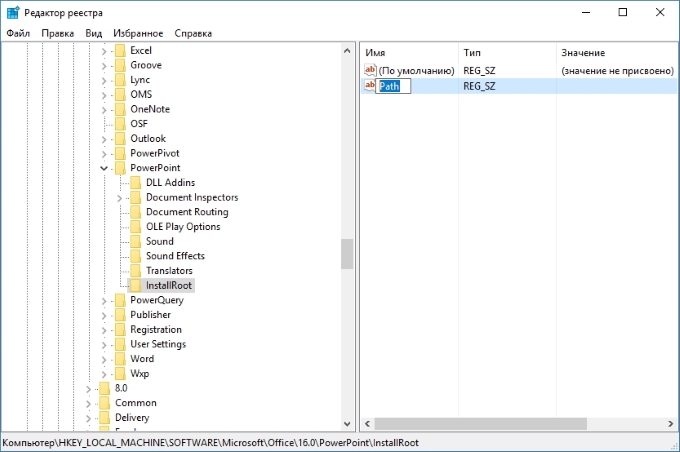The image size is (680, 452).
Task: Click the string icon of (По умолчанию)
Action: click(370, 70)
